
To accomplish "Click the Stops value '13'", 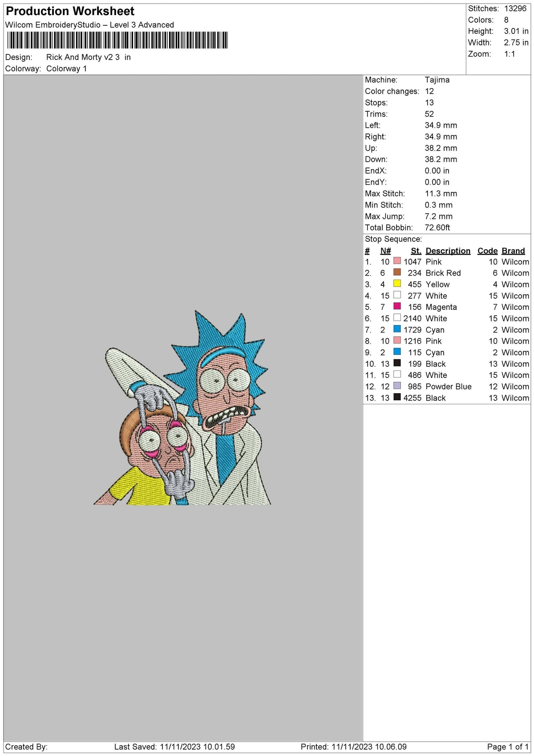I will 429,102.
